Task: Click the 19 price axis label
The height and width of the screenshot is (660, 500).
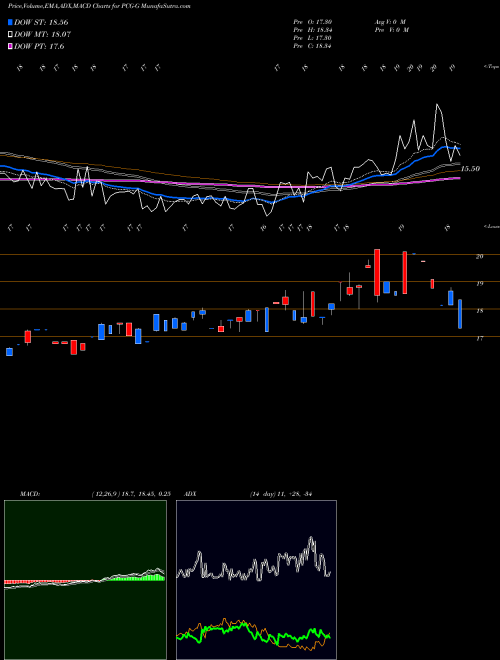Action: 479,283
